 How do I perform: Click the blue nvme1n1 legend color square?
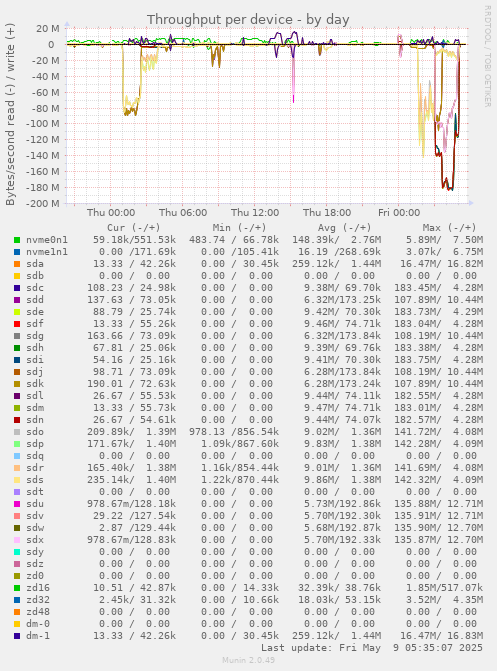tap(17, 252)
